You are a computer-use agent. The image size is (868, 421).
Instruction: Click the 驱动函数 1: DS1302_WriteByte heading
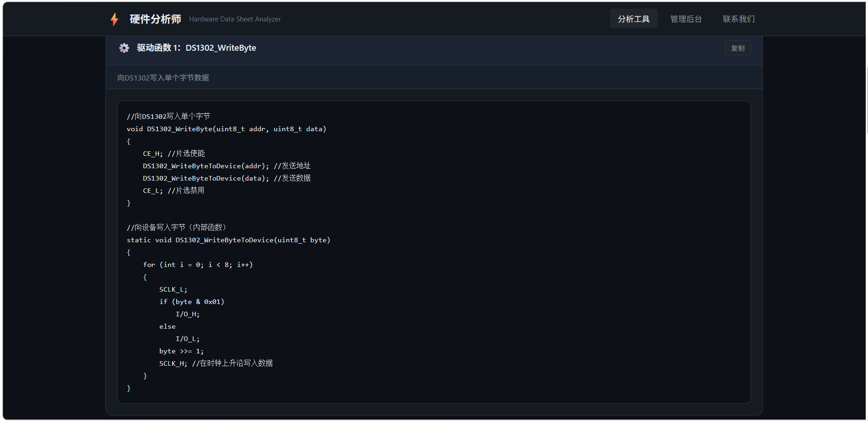point(196,48)
